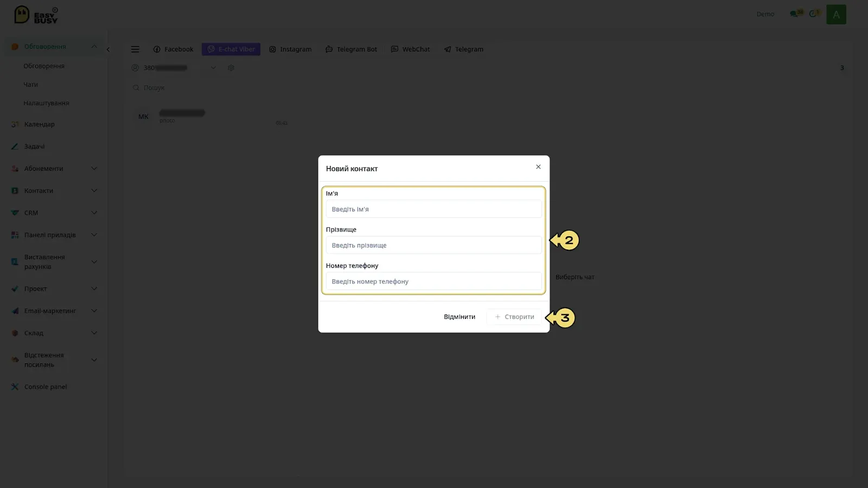
Task: Open the hamburger menu icon
Action: click(135, 49)
